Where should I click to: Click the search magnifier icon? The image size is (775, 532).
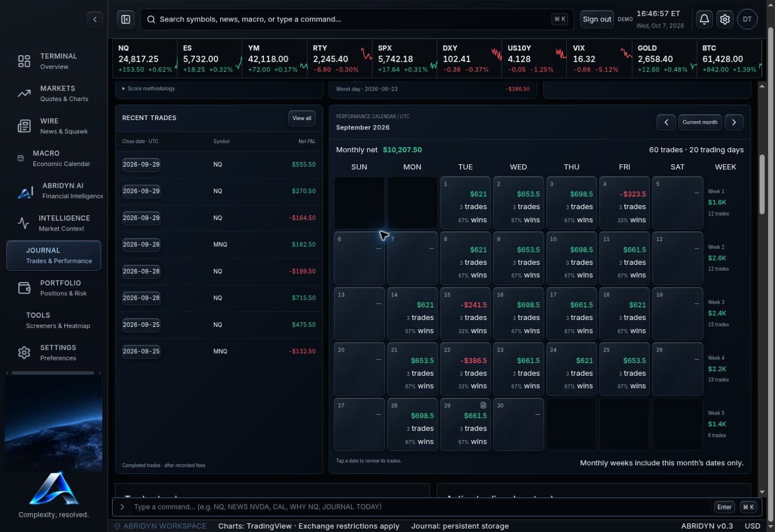click(x=151, y=20)
